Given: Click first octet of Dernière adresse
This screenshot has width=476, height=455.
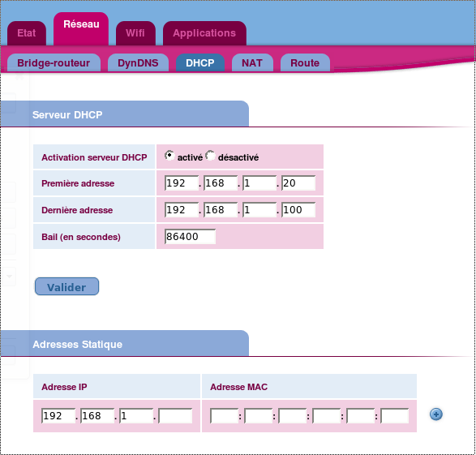Looking at the screenshot, I should coord(182,210).
